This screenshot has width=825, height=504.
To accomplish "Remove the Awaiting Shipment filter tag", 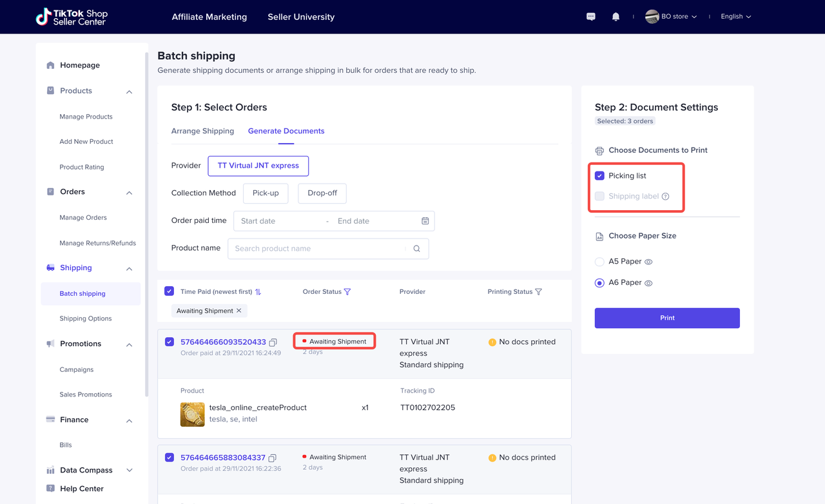I will [x=239, y=311].
